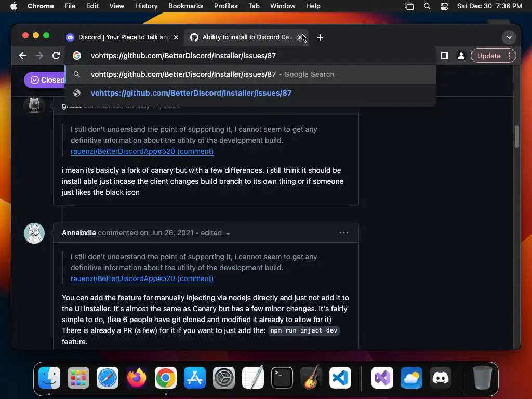Screen dimensions: 532x399
Task: Open the Tab menu
Action: pyautogui.click(x=254, y=6)
